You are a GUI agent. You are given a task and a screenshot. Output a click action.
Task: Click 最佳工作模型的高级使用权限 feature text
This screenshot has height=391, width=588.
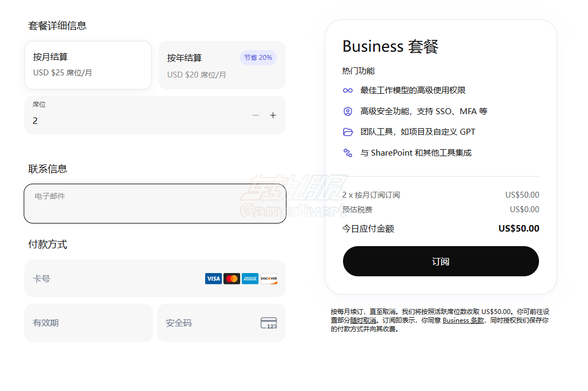(413, 90)
